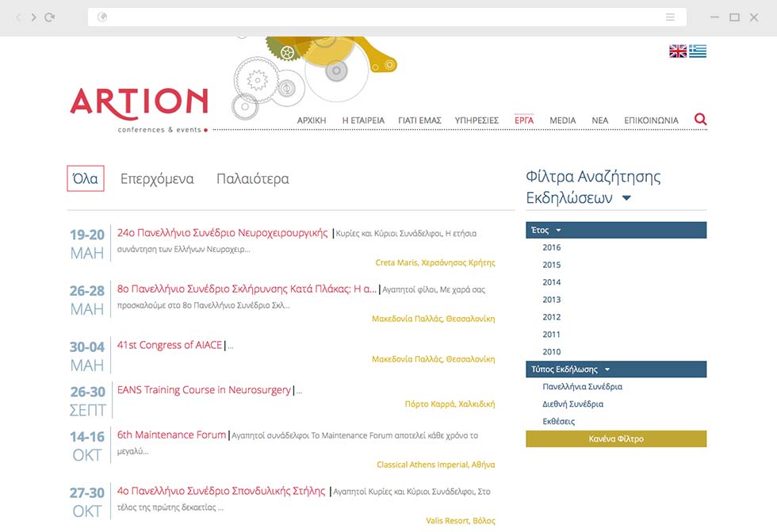Screen dimensions: 777x532
Task: Open the ΥΠΗΡΕΣΙΕΣ menu item
Action: (477, 121)
